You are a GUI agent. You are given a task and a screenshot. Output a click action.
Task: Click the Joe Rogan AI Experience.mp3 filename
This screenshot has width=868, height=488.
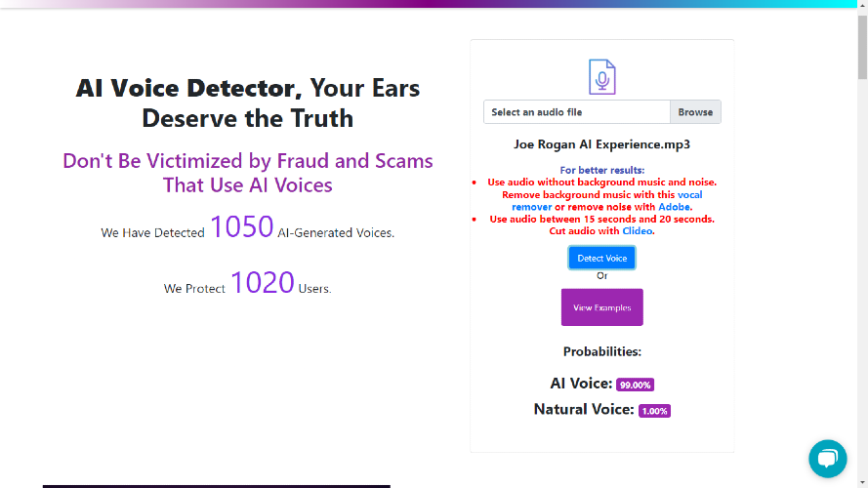[601, 144]
